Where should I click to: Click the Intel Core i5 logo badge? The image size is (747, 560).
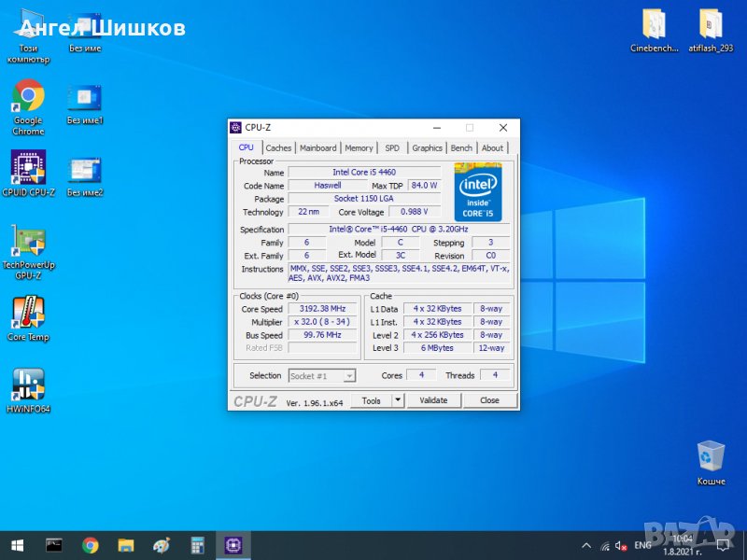pos(478,192)
